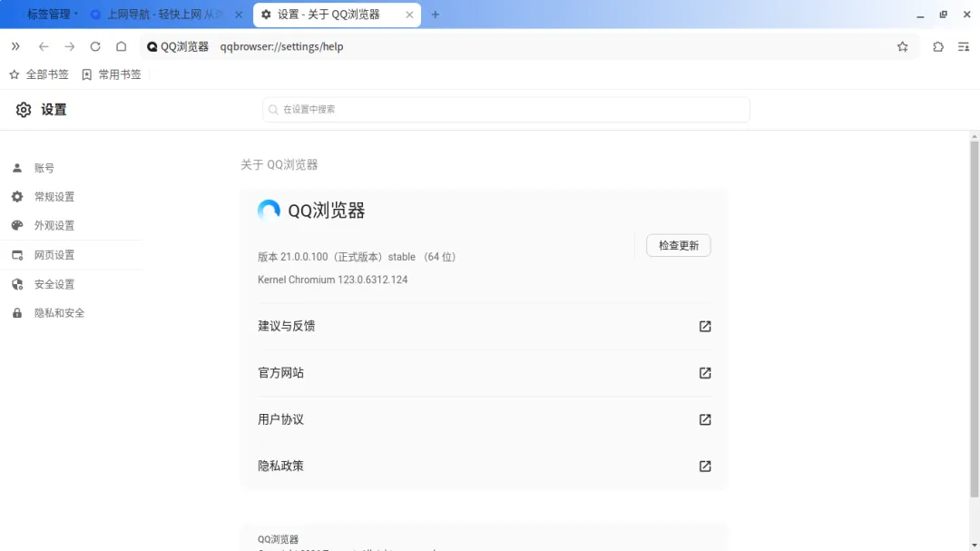Open the browser main menu icon

964,46
